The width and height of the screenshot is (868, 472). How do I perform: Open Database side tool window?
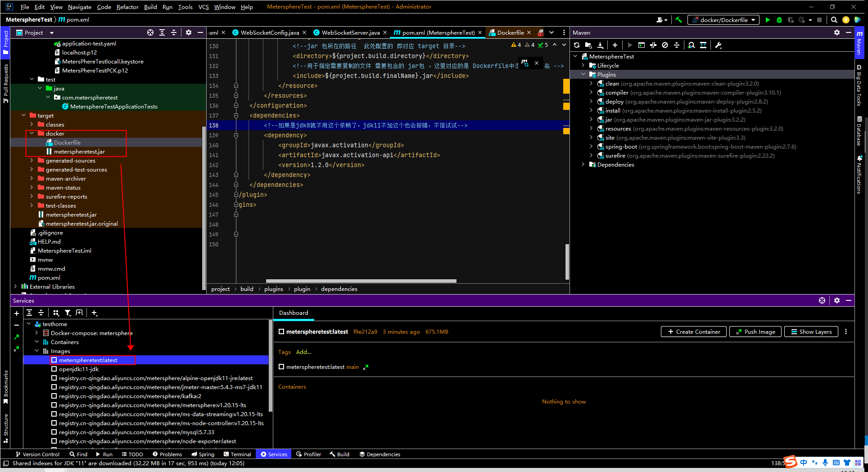(859, 132)
